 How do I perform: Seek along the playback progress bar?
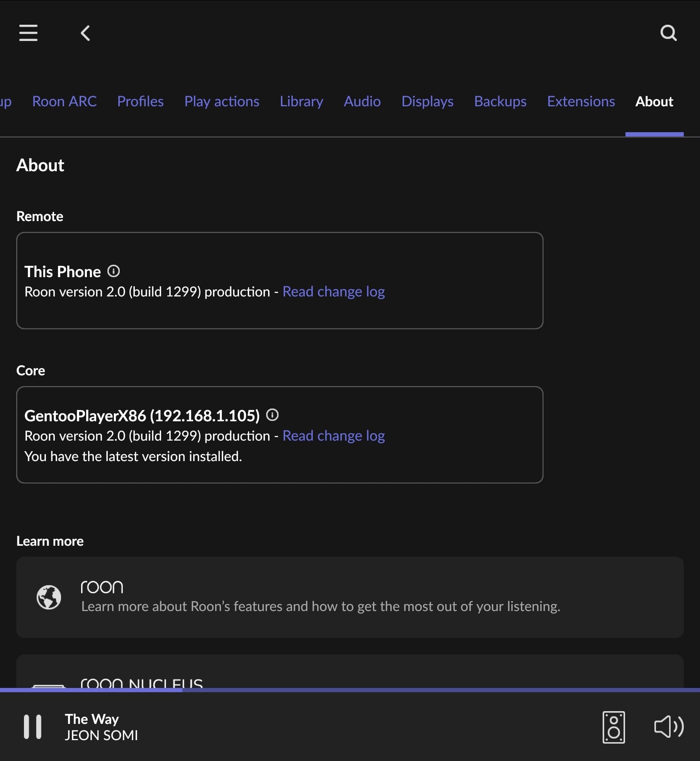(x=350, y=690)
